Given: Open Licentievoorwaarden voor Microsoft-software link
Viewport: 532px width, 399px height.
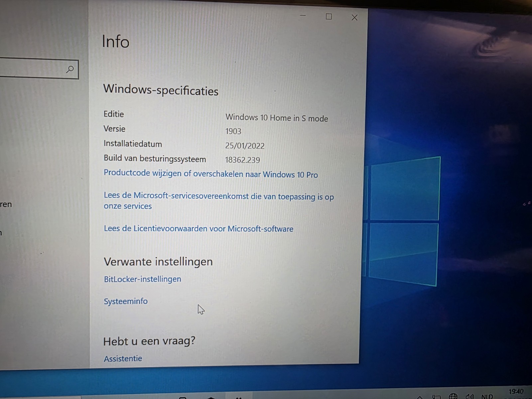Looking at the screenshot, I should point(199,229).
